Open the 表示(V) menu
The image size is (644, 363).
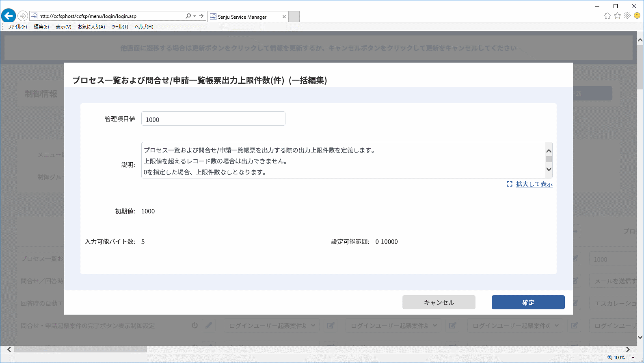(x=63, y=27)
